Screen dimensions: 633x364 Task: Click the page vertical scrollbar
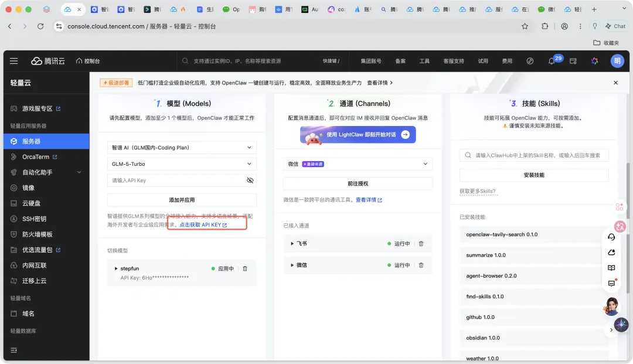[x=627, y=228]
